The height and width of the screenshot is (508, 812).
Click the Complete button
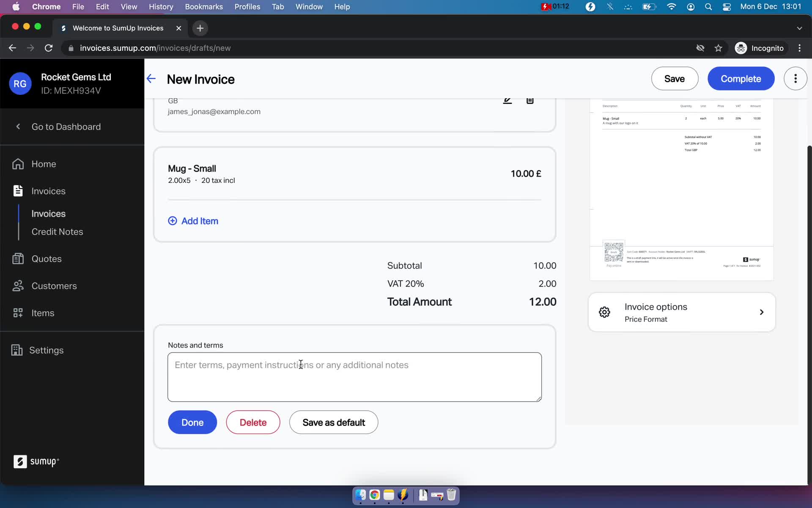tap(741, 78)
